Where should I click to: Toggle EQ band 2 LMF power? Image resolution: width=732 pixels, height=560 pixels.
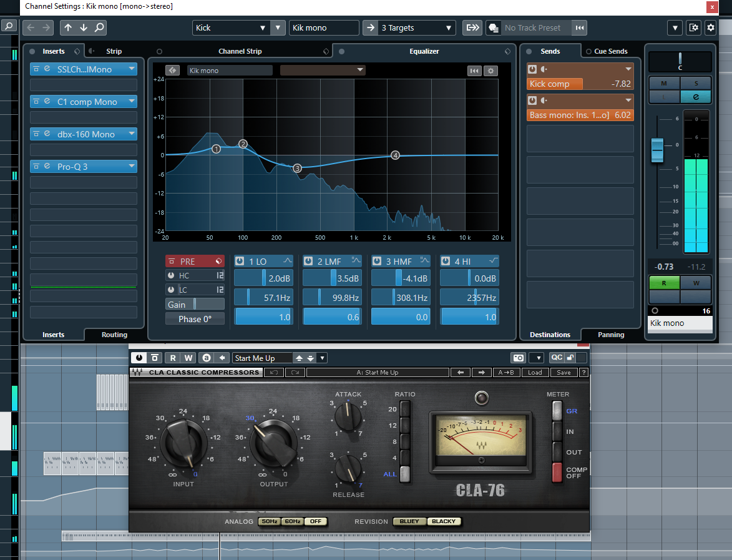coord(308,261)
